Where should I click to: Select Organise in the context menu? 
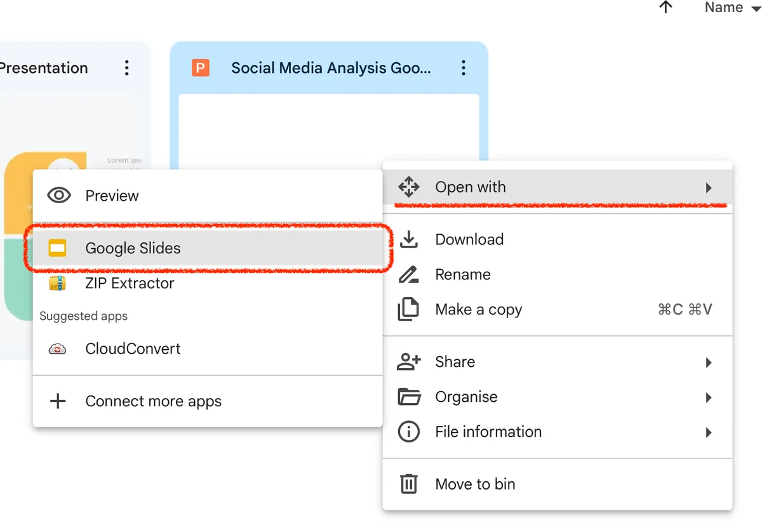point(558,397)
